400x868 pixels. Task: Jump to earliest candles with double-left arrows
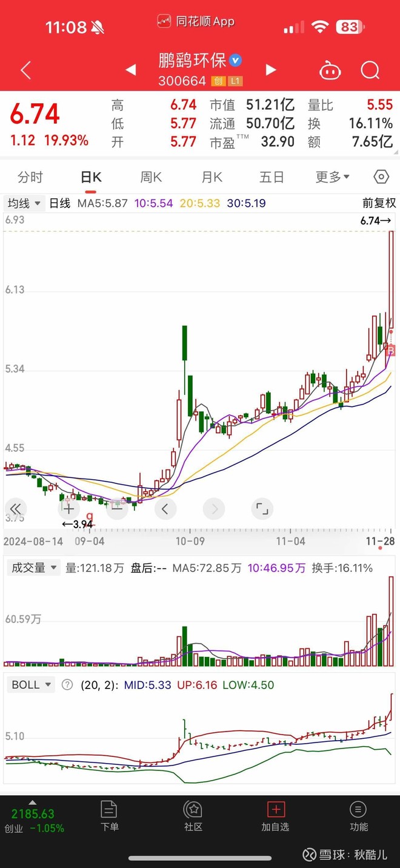[x=16, y=508]
